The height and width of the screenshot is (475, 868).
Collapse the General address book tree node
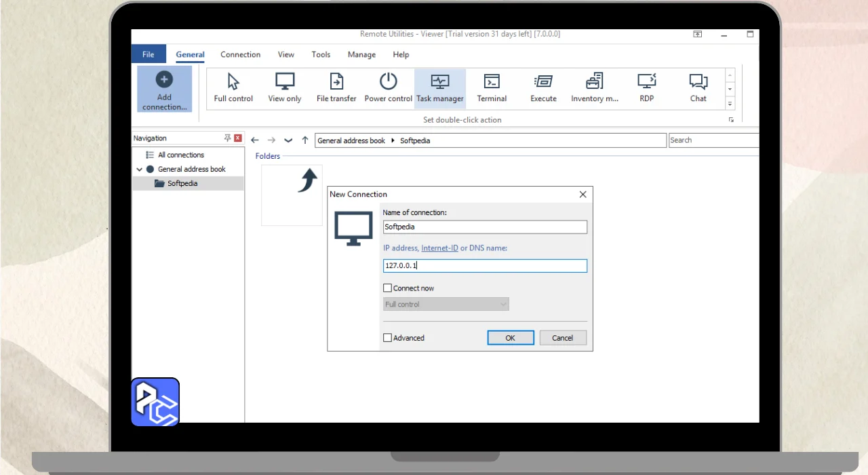click(140, 170)
